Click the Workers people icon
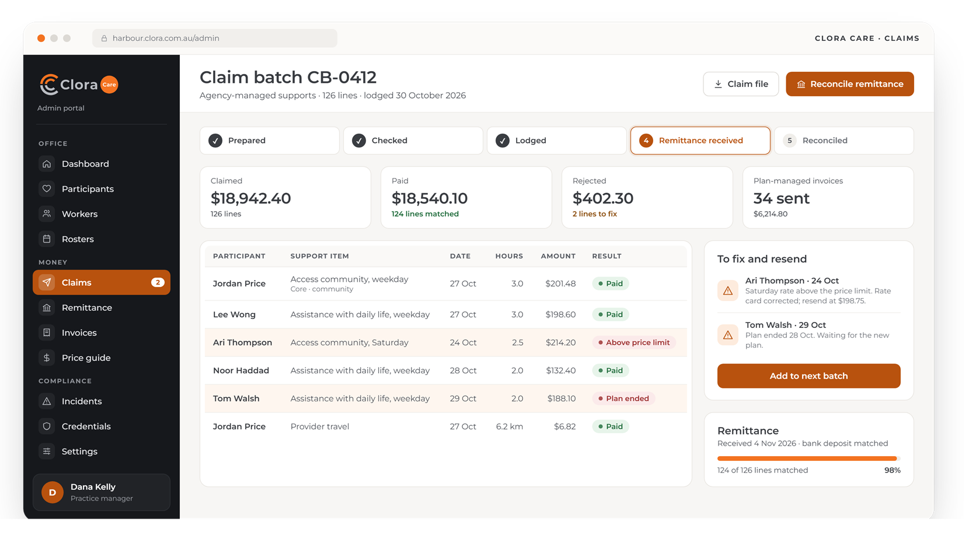Viewport: 969px width, 560px height. (x=47, y=214)
